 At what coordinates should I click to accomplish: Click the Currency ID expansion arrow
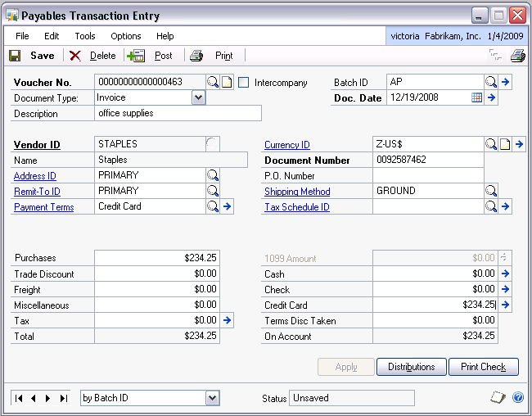(x=520, y=144)
